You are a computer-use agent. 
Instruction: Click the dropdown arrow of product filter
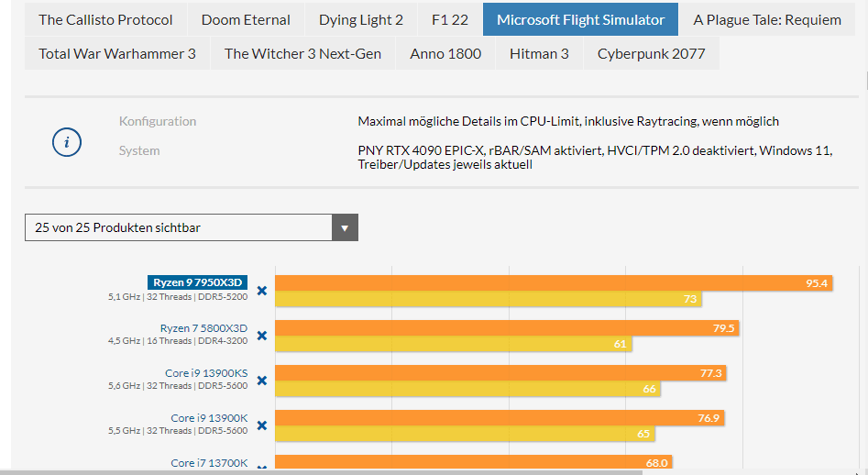[345, 227]
